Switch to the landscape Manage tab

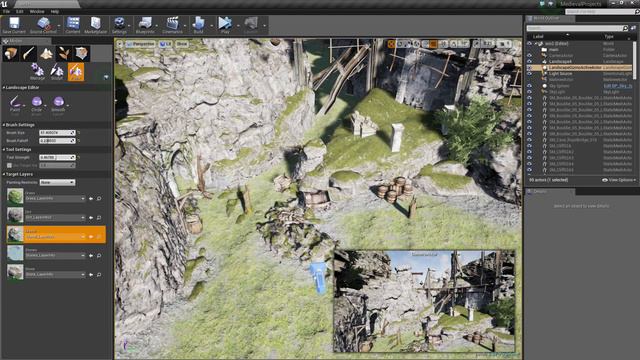coord(37,72)
